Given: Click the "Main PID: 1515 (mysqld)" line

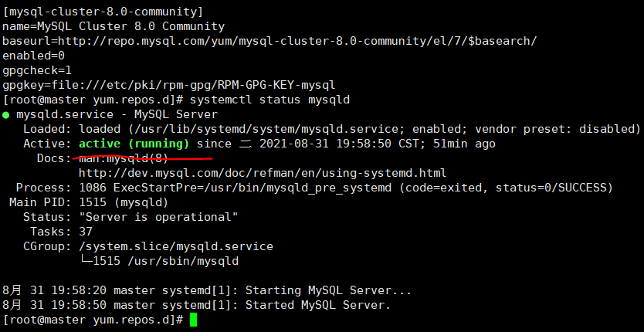Looking at the screenshot, I should (88, 202).
